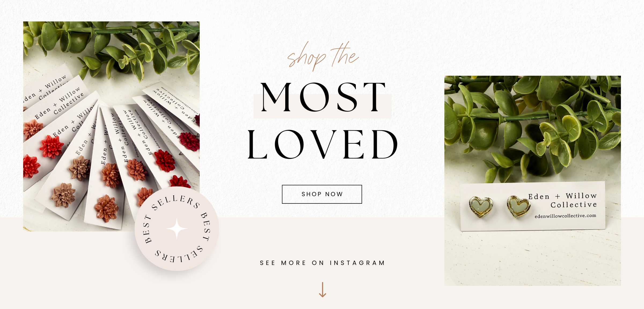This screenshot has width=644, height=309.
Task: Click Eden + Willow Collective label on heart card
Action: (x=563, y=200)
